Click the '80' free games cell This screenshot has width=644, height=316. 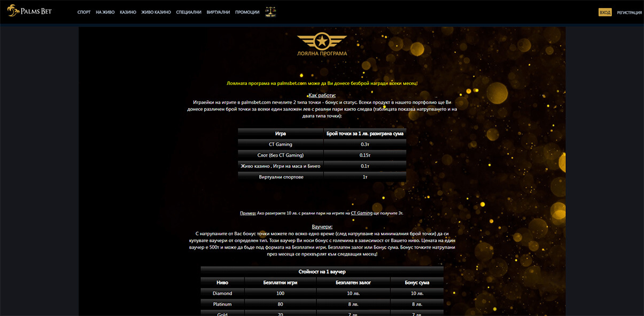click(281, 304)
